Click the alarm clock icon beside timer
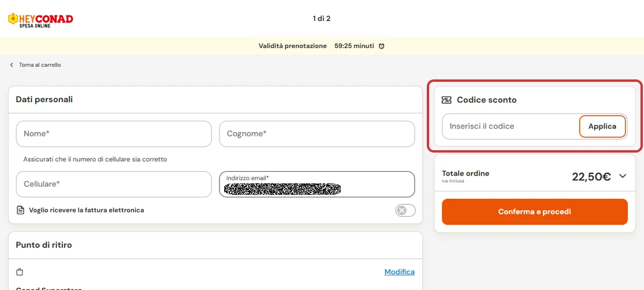The width and height of the screenshot is (644, 290). 381,46
